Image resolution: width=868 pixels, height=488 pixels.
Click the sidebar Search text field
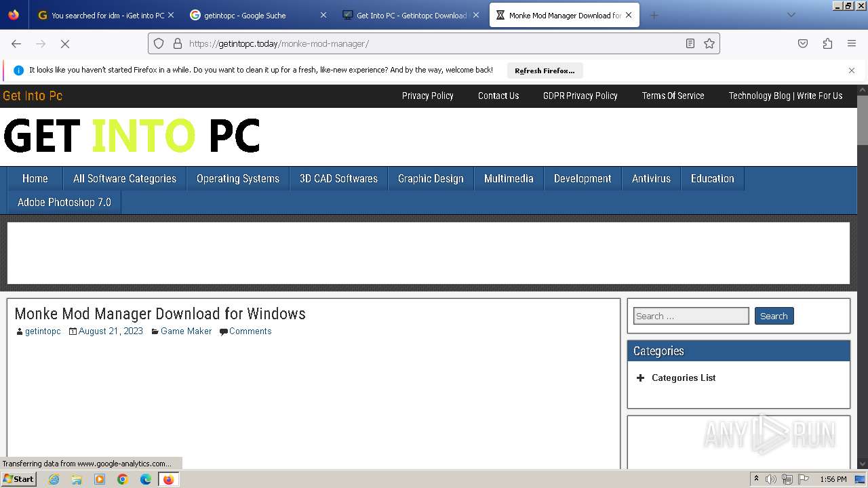click(x=691, y=316)
